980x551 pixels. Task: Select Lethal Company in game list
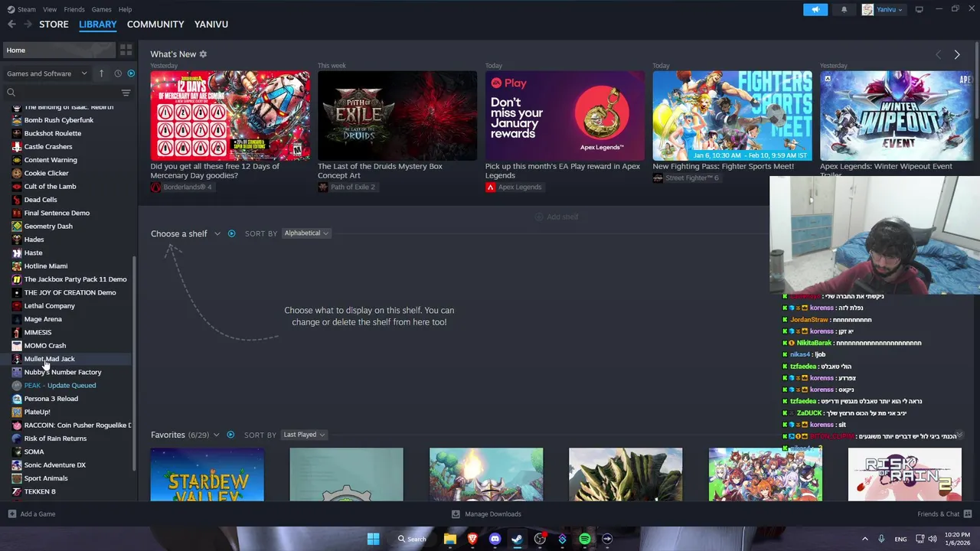pyautogui.click(x=50, y=306)
